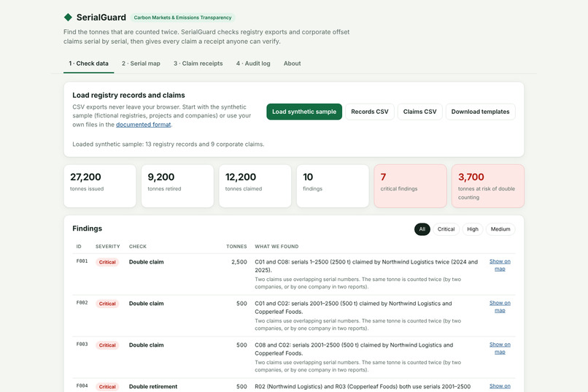Image resolution: width=588 pixels, height=392 pixels.
Task: Click the R02 and R03 finding description
Action: click(x=363, y=386)
